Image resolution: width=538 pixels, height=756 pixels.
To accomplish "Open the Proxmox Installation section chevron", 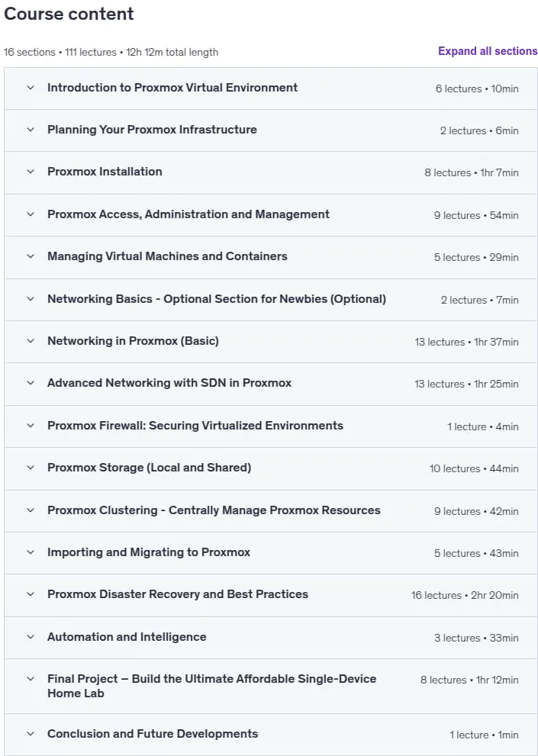I will pos(31,172).
